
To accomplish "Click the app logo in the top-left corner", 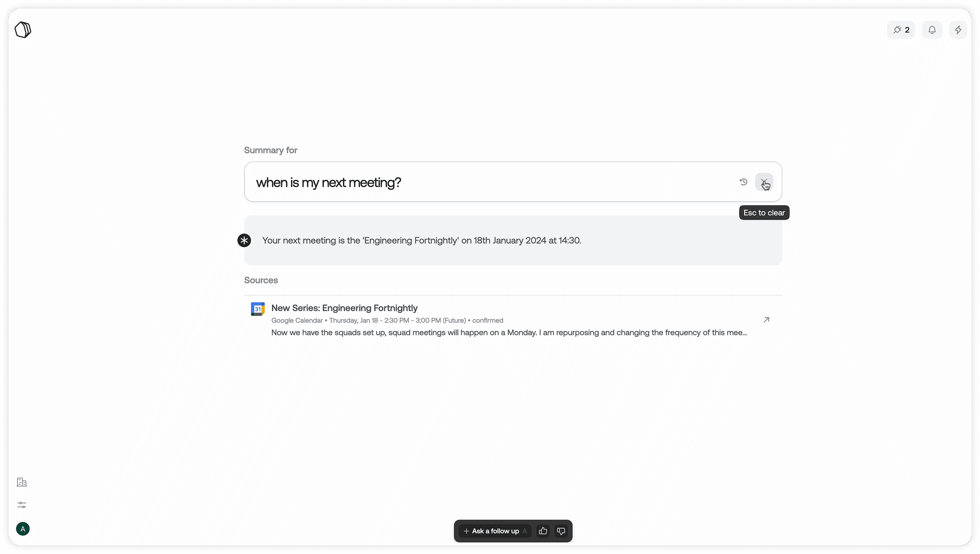I will 23,30.
